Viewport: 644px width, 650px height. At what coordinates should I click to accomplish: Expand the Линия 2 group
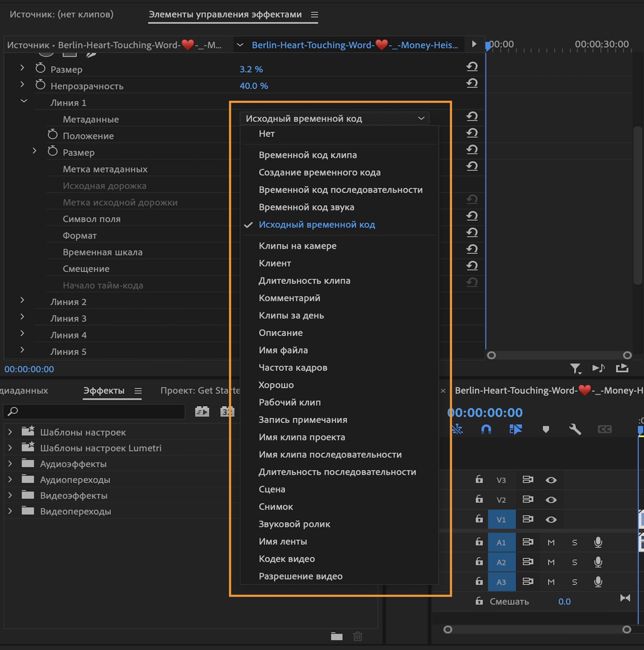[22, 300]
